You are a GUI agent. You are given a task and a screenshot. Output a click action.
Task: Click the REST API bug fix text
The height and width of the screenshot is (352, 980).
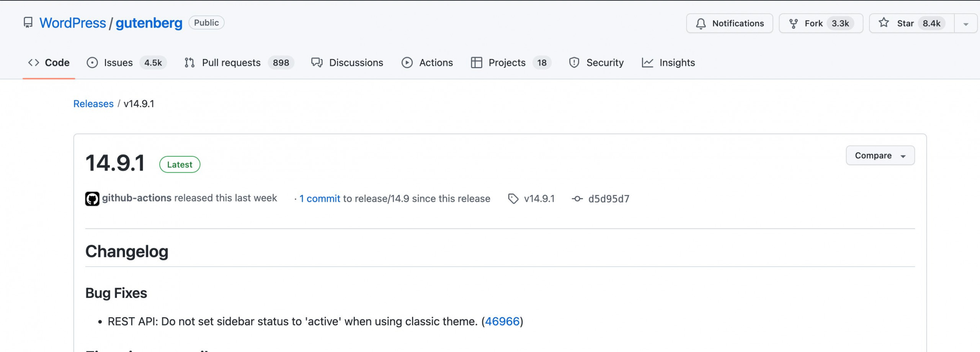tap(292, 321)
